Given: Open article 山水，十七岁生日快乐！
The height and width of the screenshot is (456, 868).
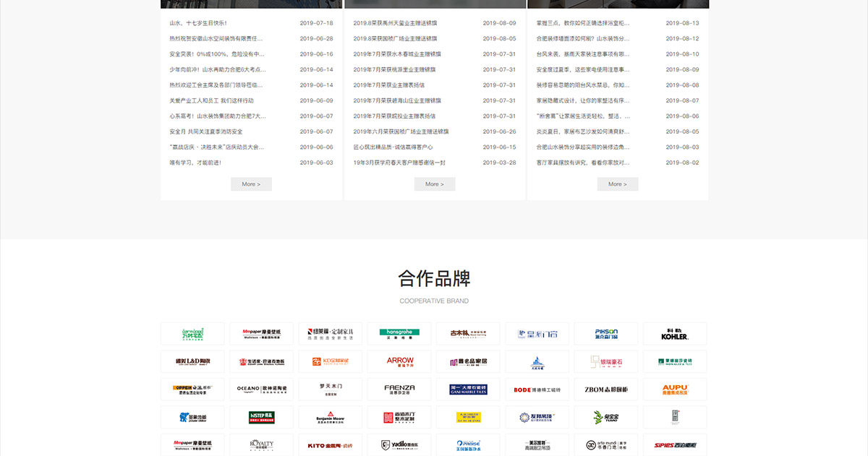Looking at the screenshot, I should coord(198,23).
